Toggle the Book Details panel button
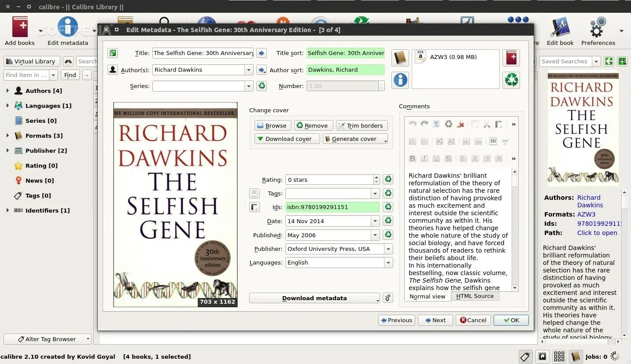Image resolution: width=631 pixels, height=364 pixels. pyautogui.click(x=576, y=357)
